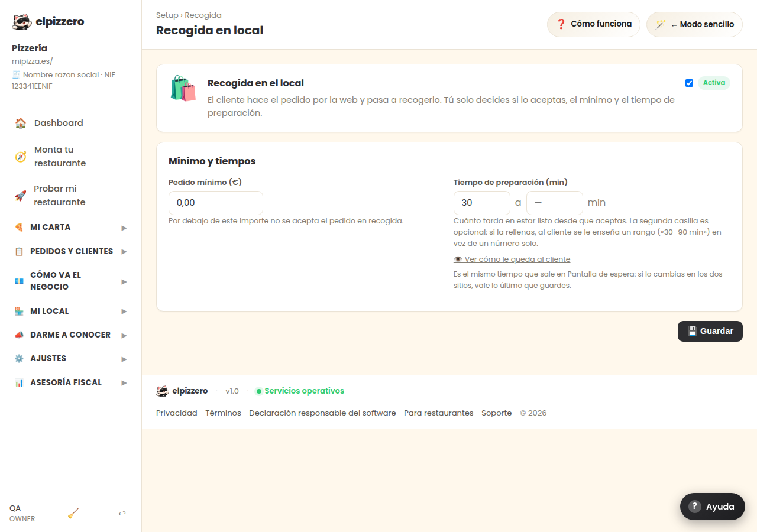Expand the PEDIDOS Y CLIENTES section arrow
The image size is (757, 532).
(x=124, y=252)
